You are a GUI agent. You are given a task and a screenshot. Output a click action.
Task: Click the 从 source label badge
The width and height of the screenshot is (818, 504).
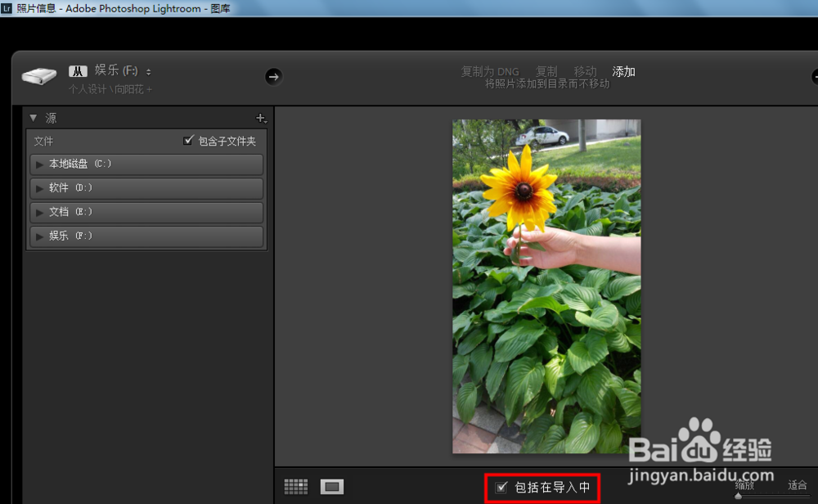78,71
